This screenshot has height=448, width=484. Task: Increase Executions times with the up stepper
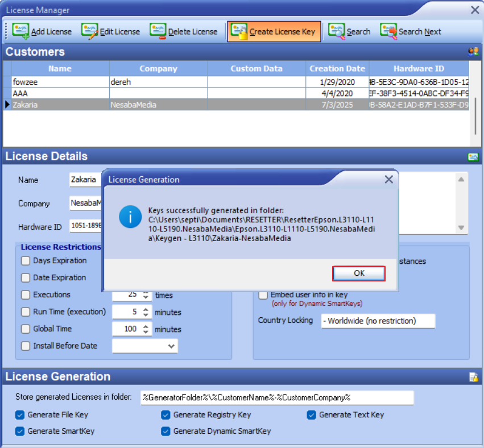pos(147,292)
